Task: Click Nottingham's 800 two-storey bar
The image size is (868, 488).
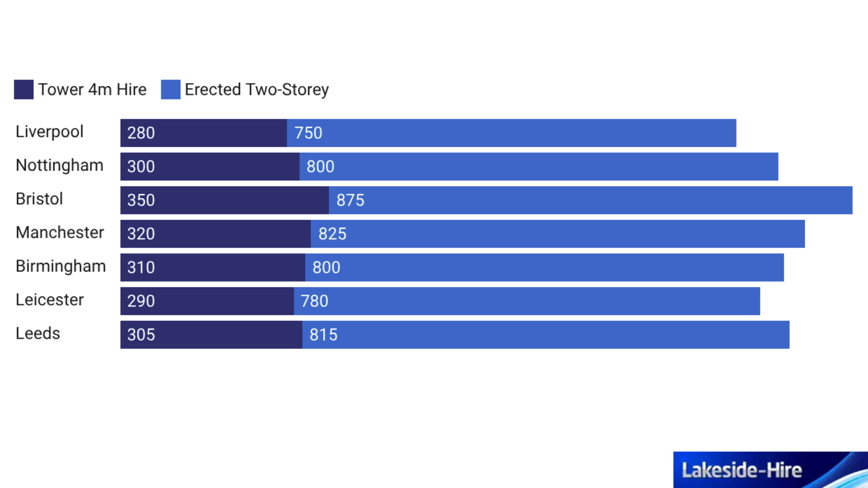Action: click(x=538, y=166)
